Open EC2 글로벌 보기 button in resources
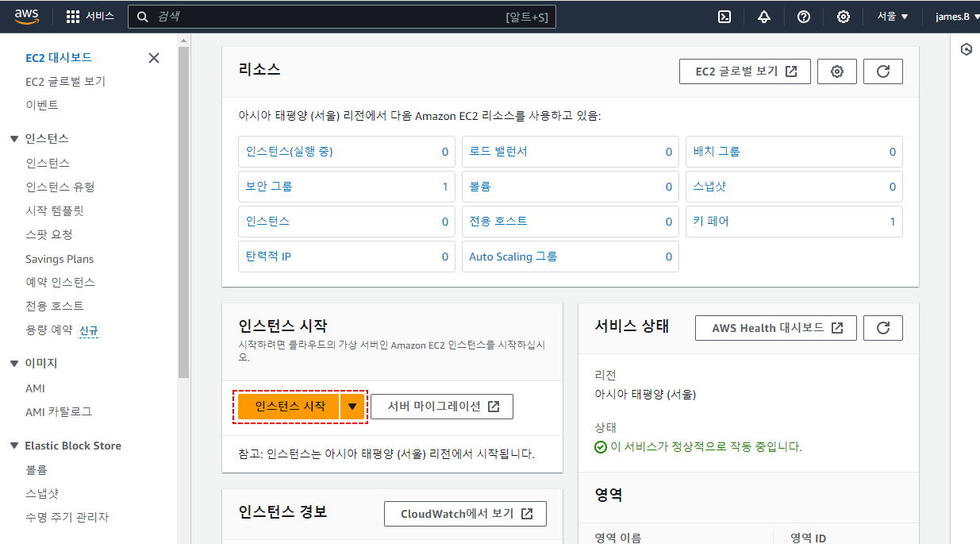The height and width of the screenshot is (544, 980). [x=745, y=71]
